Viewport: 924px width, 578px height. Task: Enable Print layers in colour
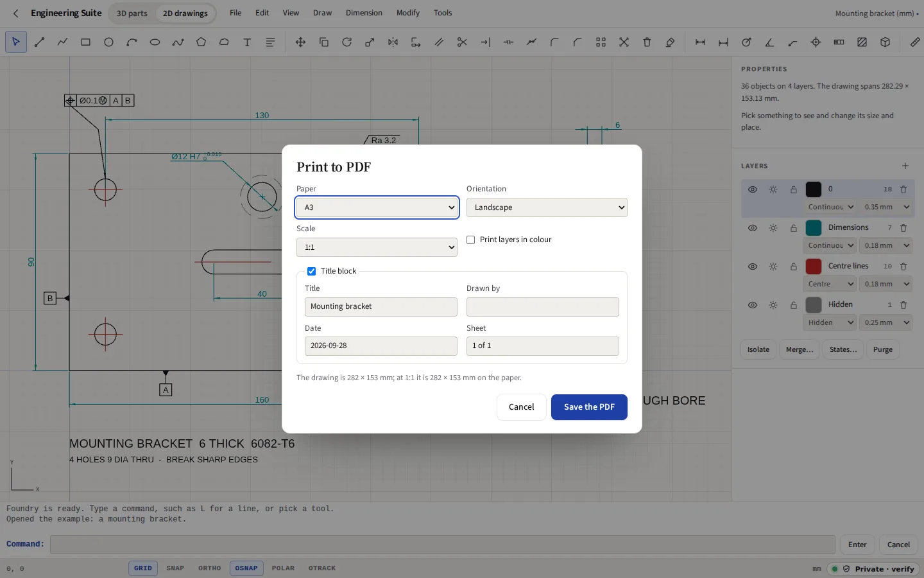pos(471,240)
